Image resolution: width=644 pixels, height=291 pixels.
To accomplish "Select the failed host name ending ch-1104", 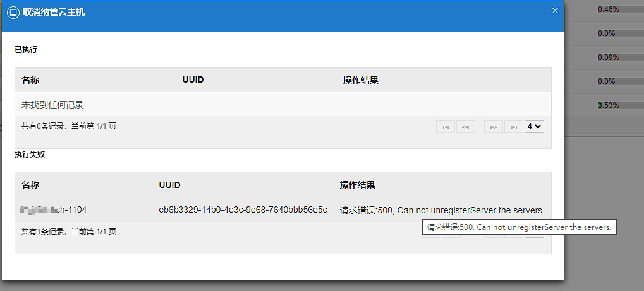I will tap(54, 210).
